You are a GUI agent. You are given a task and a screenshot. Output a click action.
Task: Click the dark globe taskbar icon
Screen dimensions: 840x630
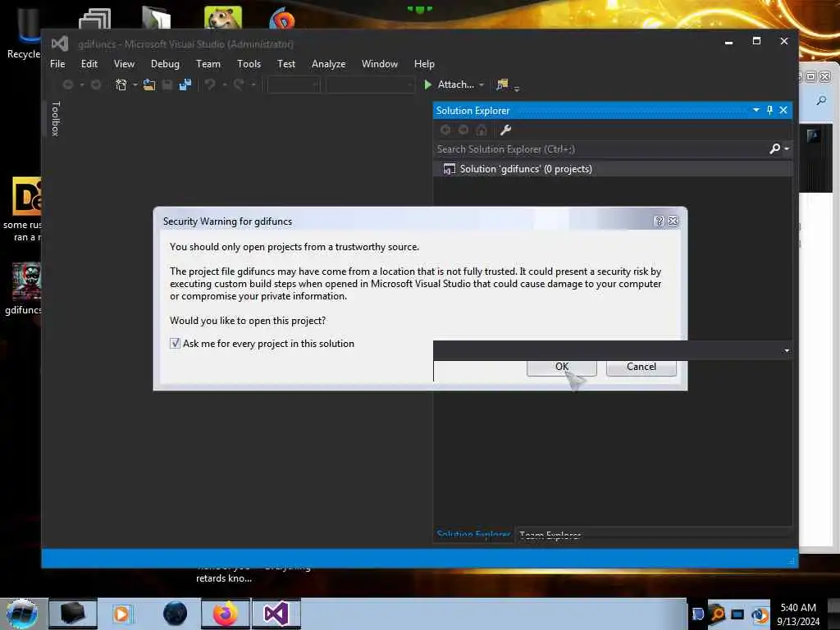[175, 614]
